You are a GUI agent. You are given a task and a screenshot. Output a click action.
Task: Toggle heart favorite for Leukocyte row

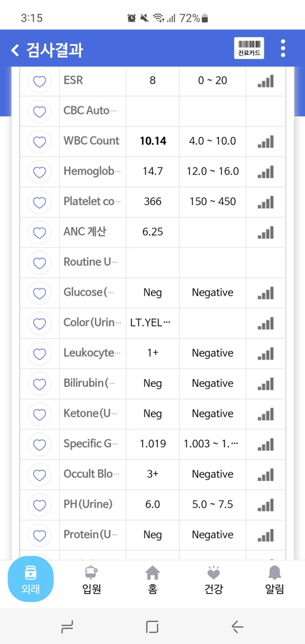coord(40,353)
